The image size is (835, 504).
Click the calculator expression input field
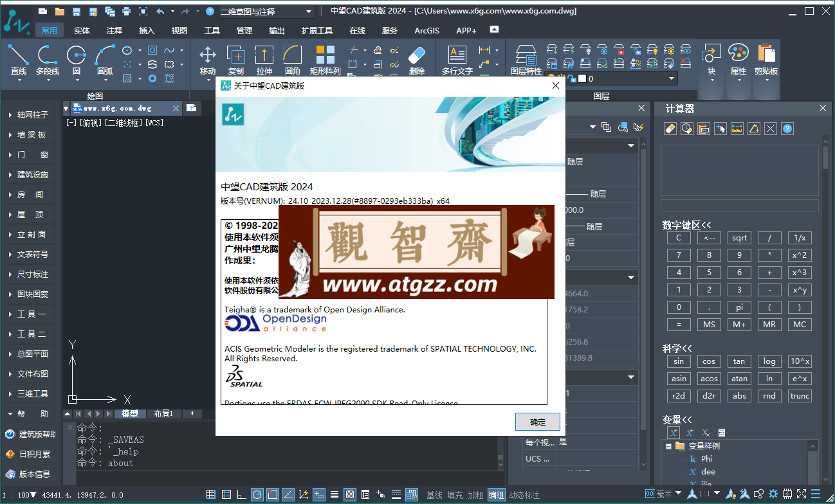pyautogui.click(x=739, y=205)
